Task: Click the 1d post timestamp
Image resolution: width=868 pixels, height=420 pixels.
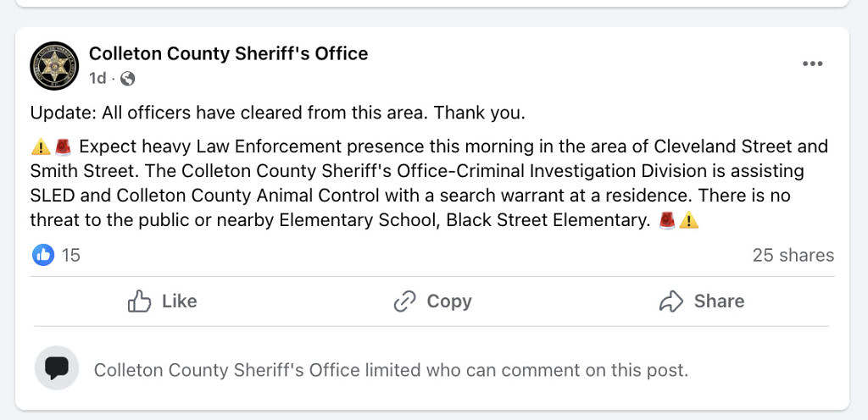Action: [x=97, y=79]
